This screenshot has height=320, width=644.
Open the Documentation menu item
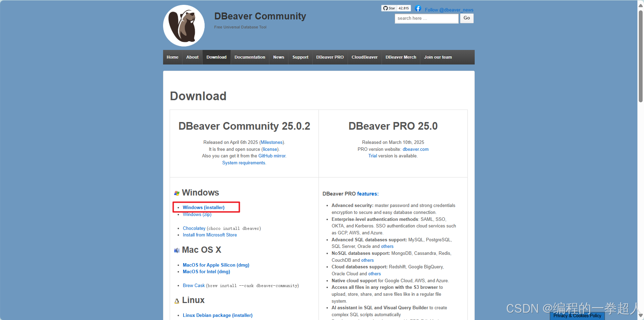[250, 57]
